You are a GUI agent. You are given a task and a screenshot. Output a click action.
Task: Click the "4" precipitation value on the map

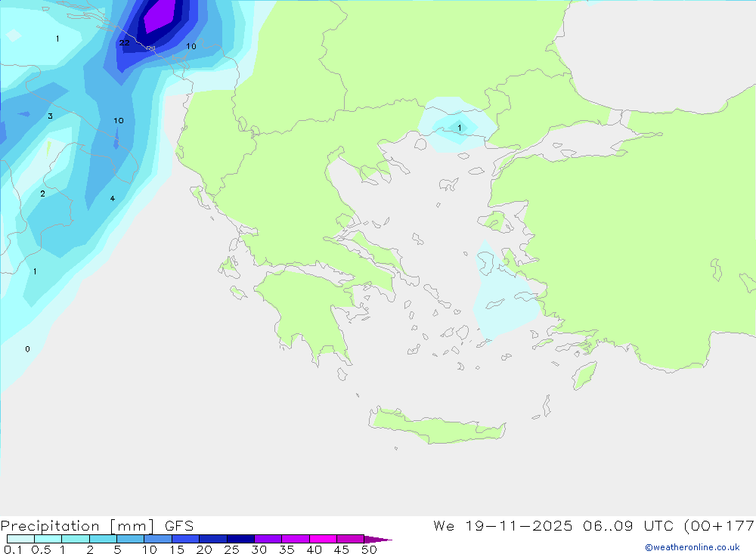(113, 198)
